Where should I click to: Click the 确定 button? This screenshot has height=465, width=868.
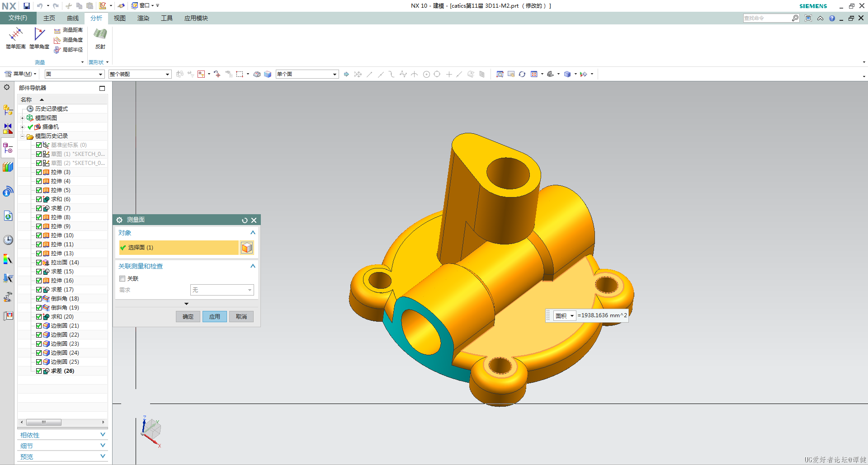(x=188, y=317)
